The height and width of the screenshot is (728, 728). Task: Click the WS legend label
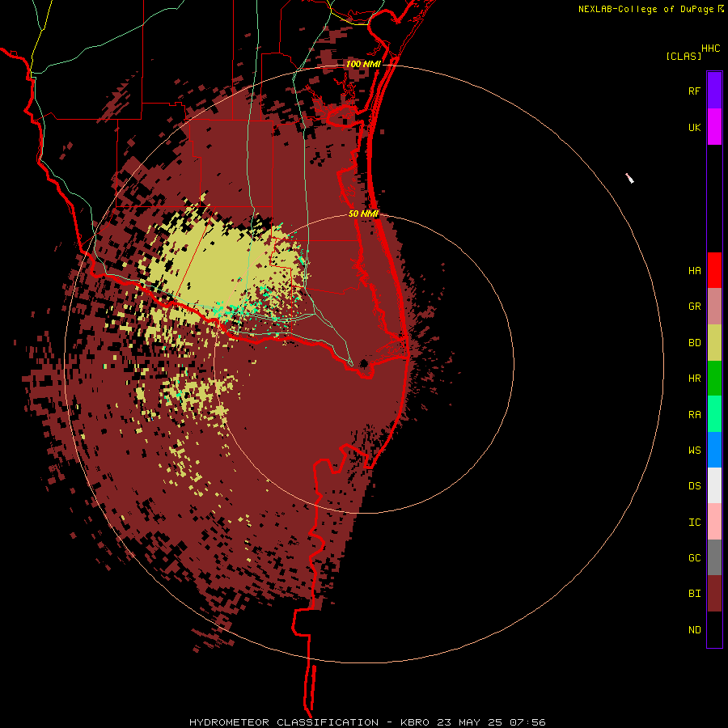pyautogui.click(x=694, y=450)
